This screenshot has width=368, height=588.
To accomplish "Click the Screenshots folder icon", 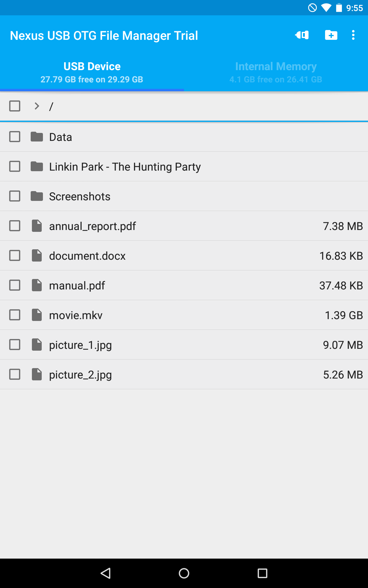I will 37,196.
